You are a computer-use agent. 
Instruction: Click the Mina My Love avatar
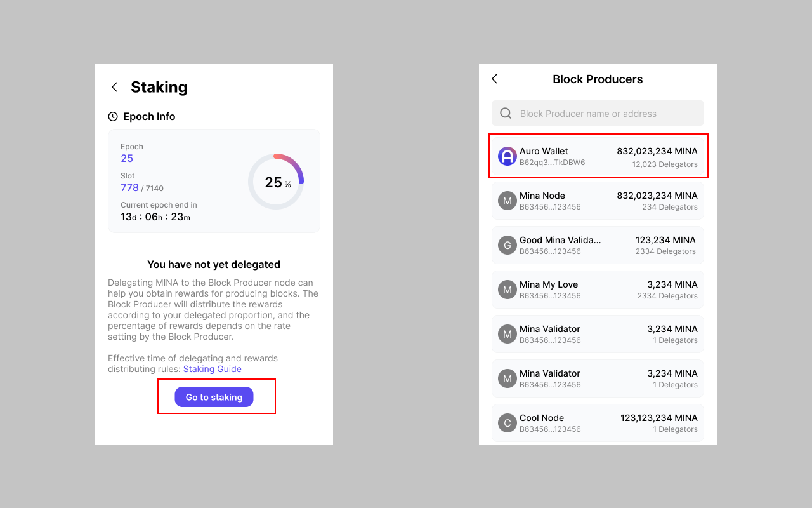(x=507, y=290)
